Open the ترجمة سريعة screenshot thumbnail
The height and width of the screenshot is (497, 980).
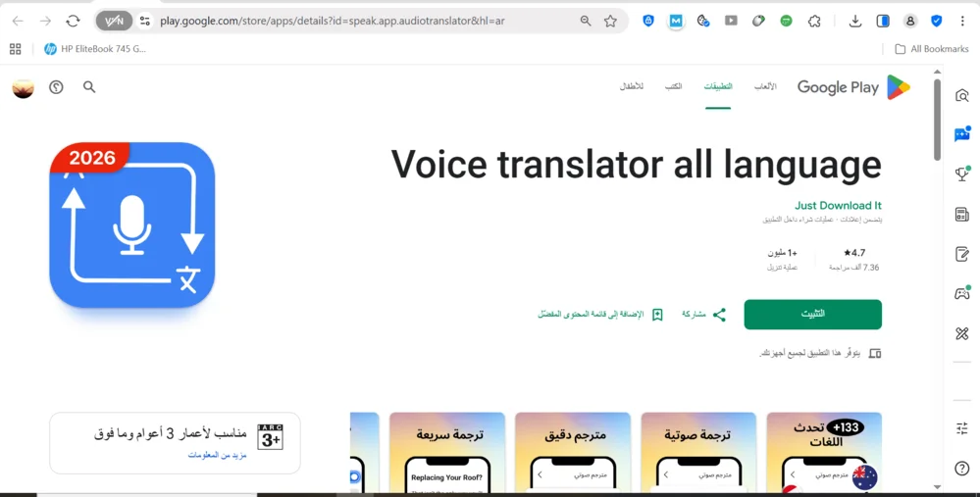coord(447,452)
